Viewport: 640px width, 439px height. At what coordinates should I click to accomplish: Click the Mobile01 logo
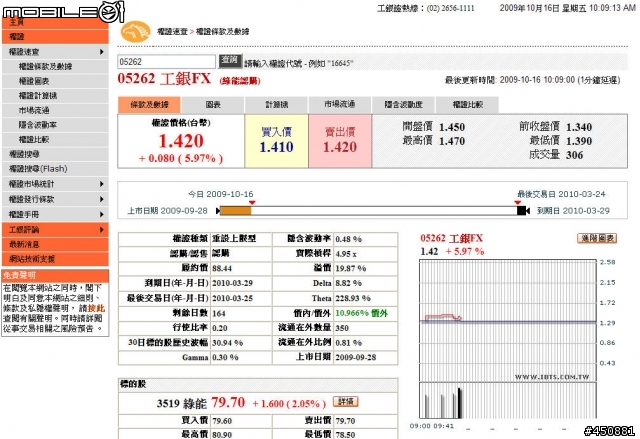pyautogui.click(x=63, y=11)
